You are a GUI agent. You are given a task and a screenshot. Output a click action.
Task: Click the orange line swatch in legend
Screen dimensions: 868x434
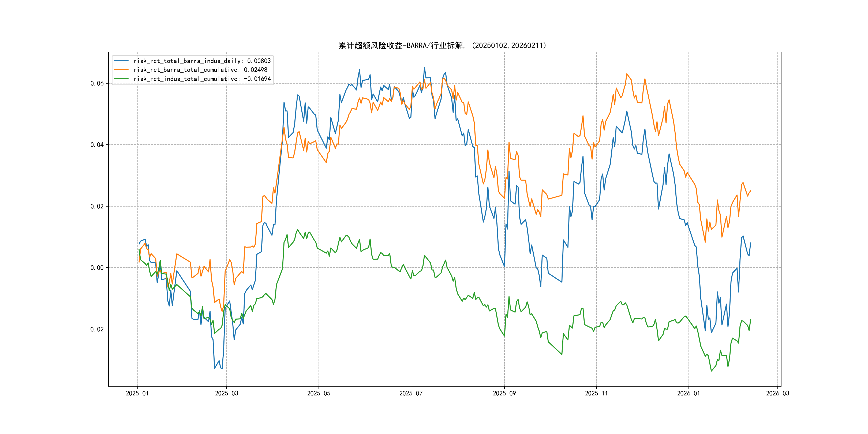pyautogui.click(x=121, y=70)
